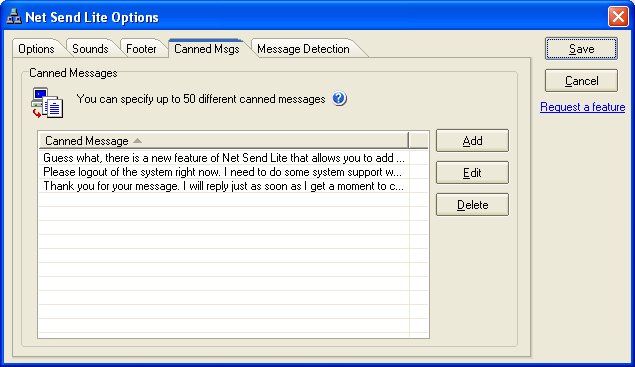
Task: Select the 'Guess what, there is a new feature' message
Action: (x=224, y=158)
